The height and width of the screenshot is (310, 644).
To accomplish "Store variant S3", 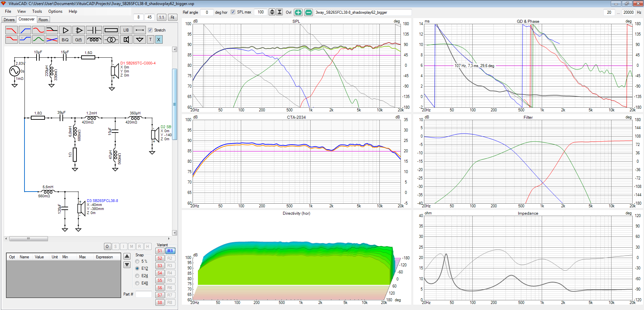I will point(160,266).
